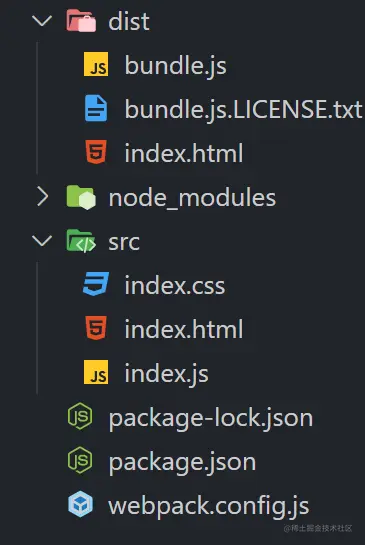Open bundle.js file
The height and width of the screenshot is (545, 365).
click(176, 65)
